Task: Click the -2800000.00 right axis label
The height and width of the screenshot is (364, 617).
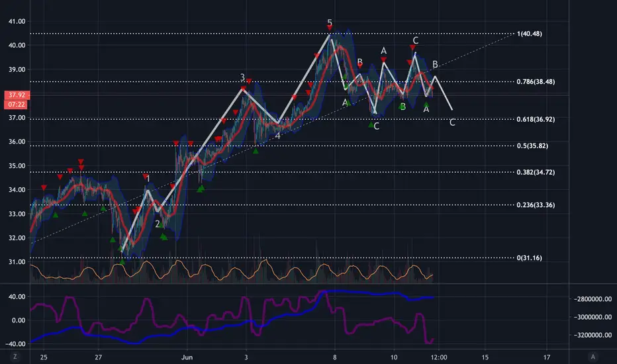Action: [593, 299]
